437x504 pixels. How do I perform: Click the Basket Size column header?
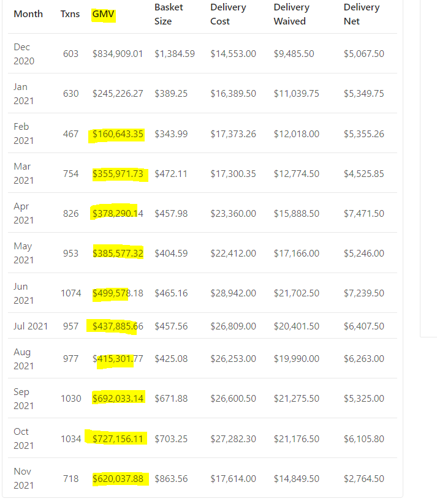pyautogui.click(x=169, y=14)
